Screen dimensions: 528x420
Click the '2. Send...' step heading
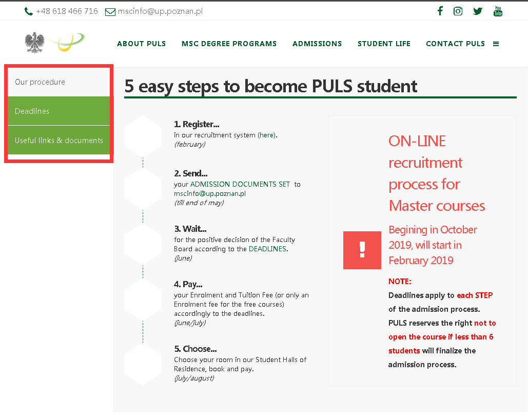click(190, 174)
